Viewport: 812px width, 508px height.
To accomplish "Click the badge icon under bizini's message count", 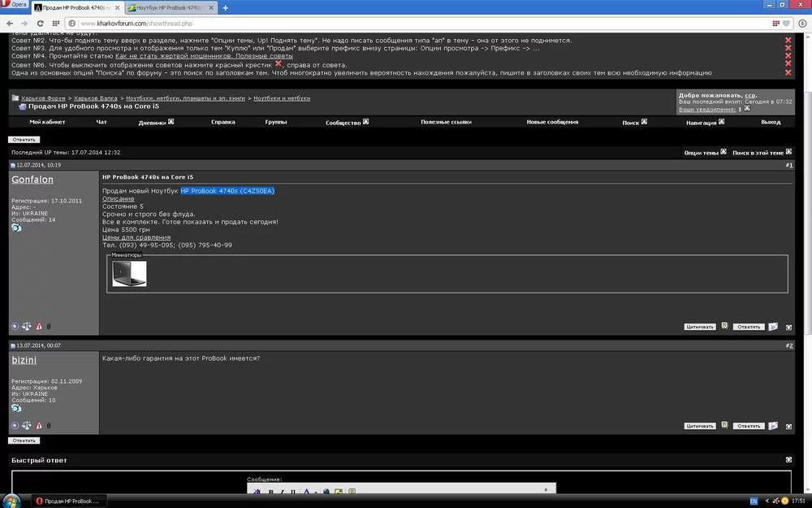I will pyautogui.click(x=16, y=408).
